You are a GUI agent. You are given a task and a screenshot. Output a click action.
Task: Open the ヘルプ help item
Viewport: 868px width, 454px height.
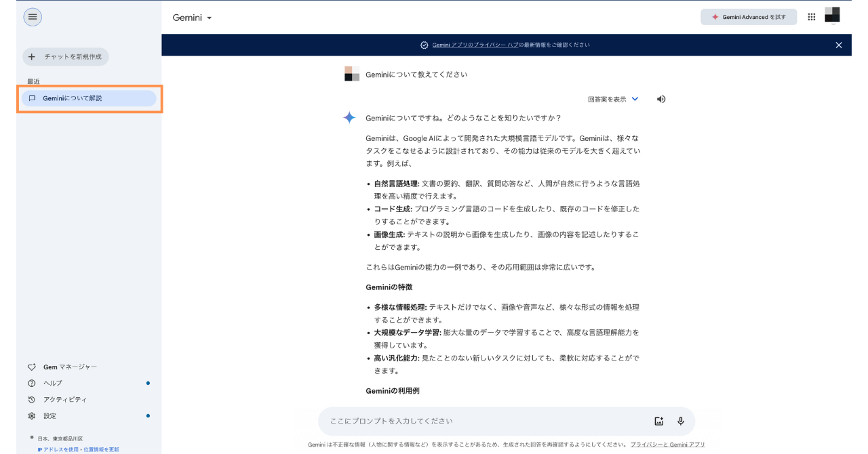(53, 383)
